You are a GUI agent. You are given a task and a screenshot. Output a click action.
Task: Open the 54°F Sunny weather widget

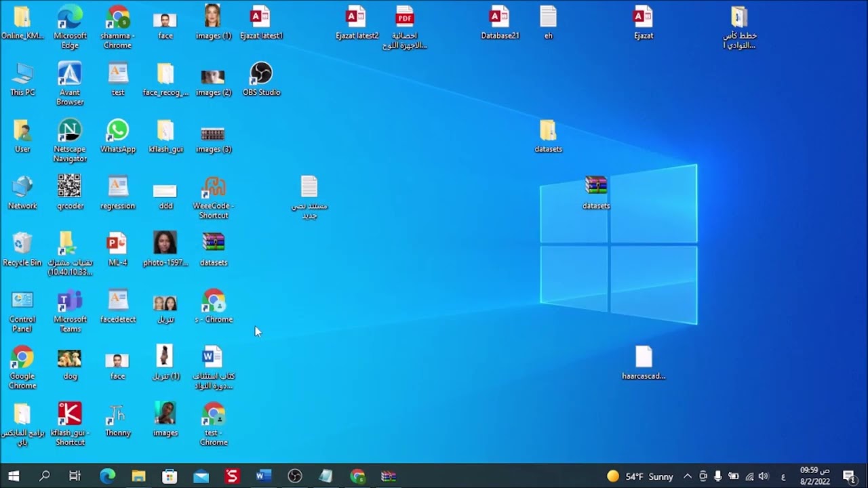(640, 476)
